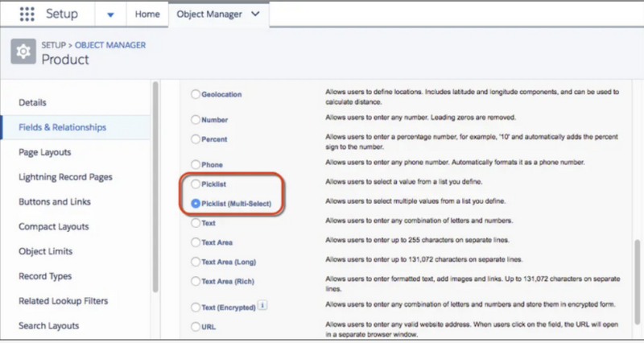Open the Object Manager tab chevron menu
This screenshot has height=343, width=644.
(x=256, y=14)
